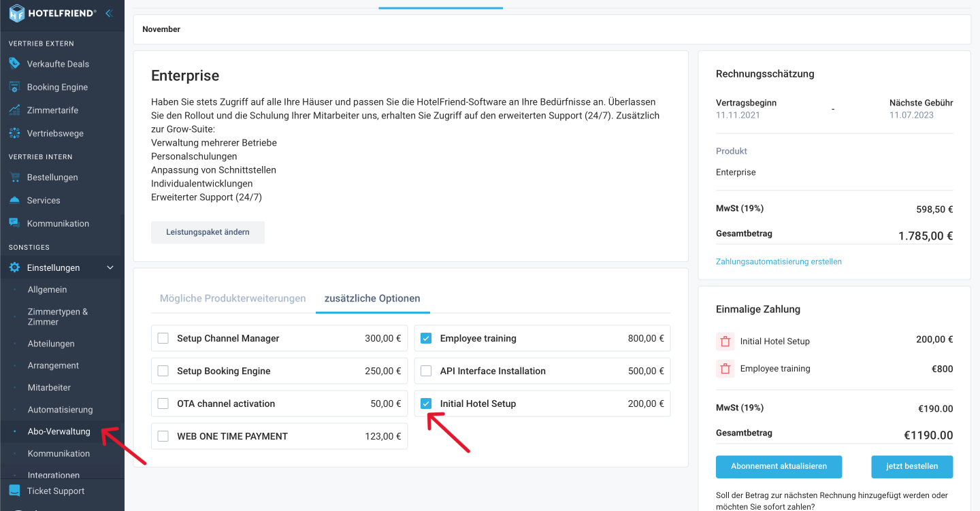Click the Enterprise plan heading
The width and height of the screenshot is (980, 511).
point(185,76)
